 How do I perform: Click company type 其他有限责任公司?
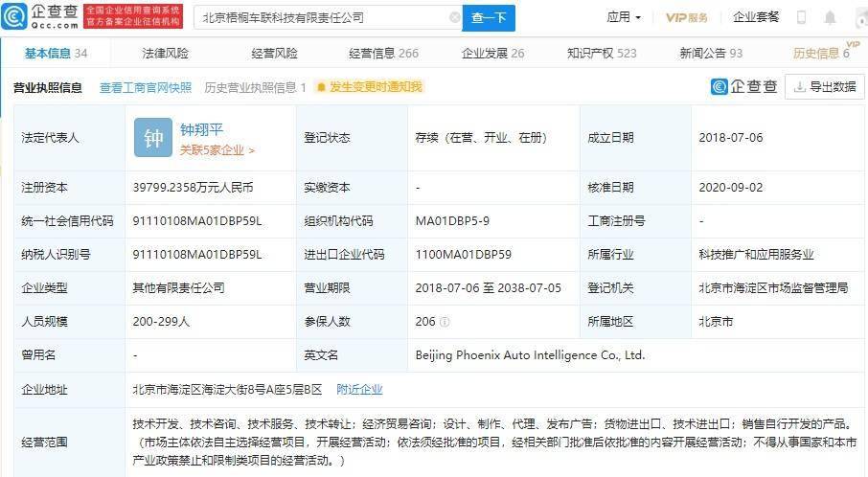coord(178,287)
